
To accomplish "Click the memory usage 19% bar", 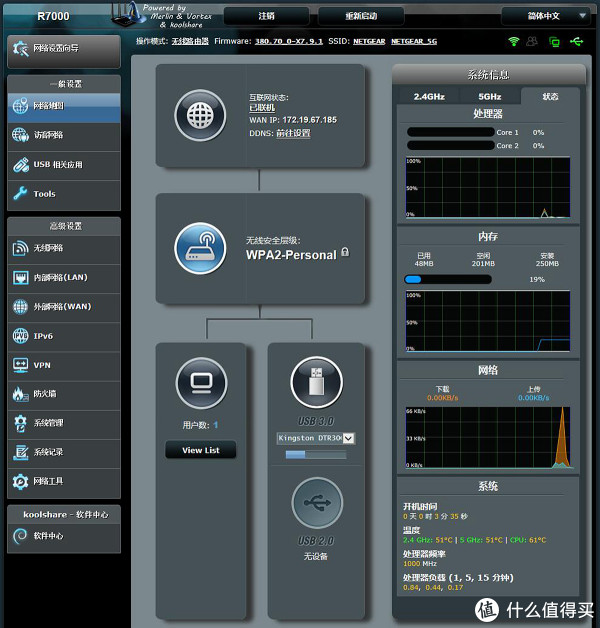I will click(x=448, y=280).
